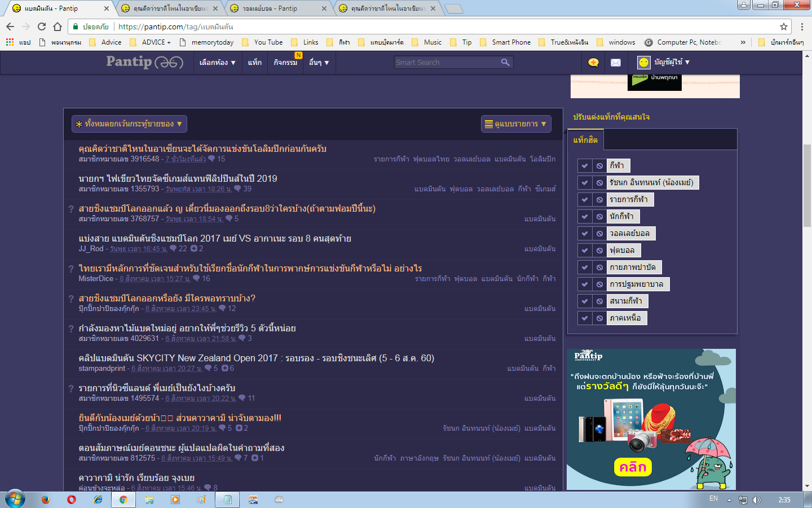Block the นักกีฬา tag with its ban icon
The height and width of the screenshot is (508, 812).
599,217
